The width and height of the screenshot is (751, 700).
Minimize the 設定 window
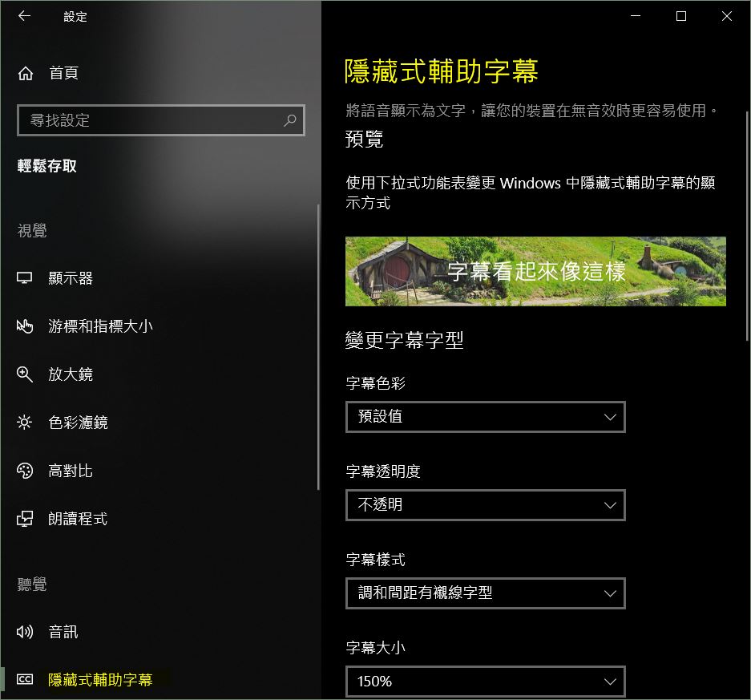point(636,16)
